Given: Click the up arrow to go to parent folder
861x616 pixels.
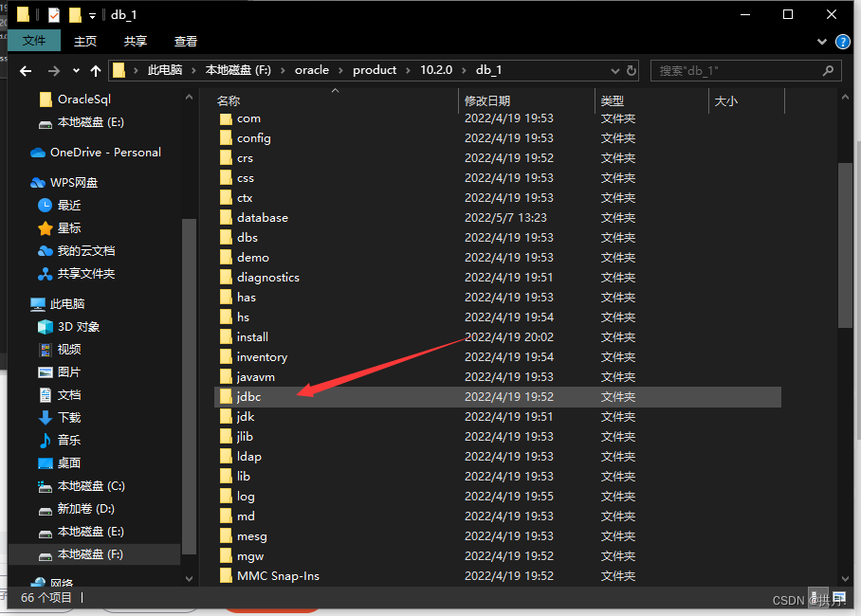Looking at the screenshot, I should (95, 70).
